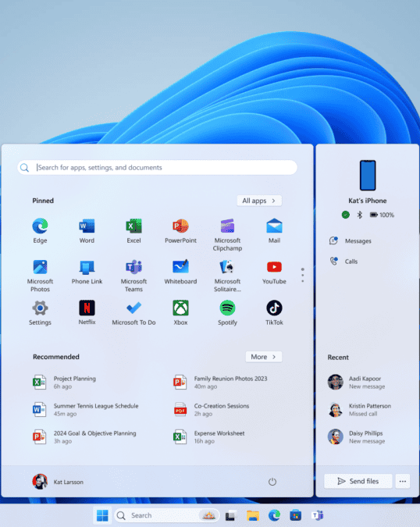
Task: Launch Microsoft Teams from pinned apps
Action: (x=133, y=276)
